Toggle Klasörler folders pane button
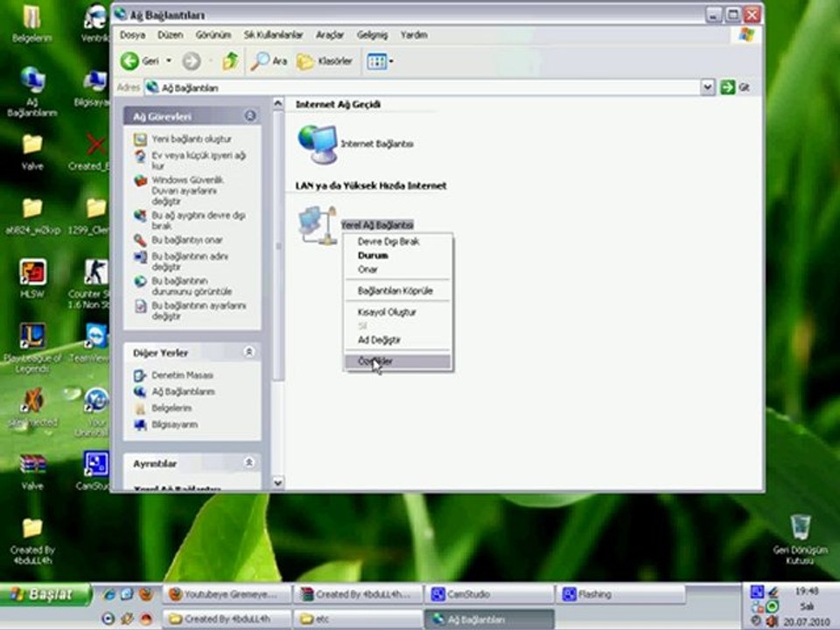Viewport: 840px width, 630px height. [x=325, y=61]
